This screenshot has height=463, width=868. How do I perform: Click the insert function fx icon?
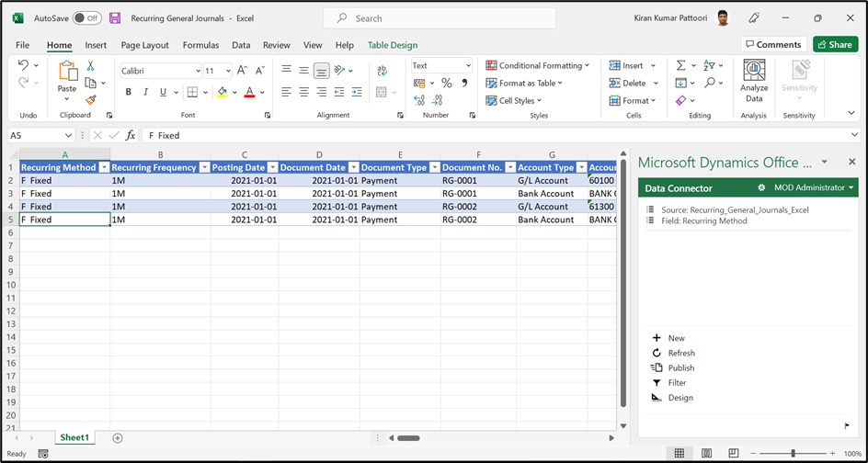click(x=130, y=135)
